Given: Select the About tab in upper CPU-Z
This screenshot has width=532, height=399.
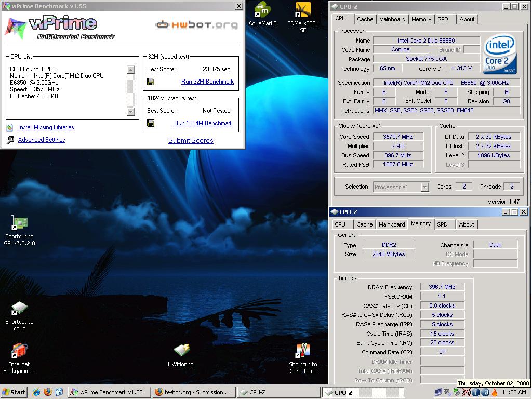Looking at the screenshot, I should tap(467, 19).
